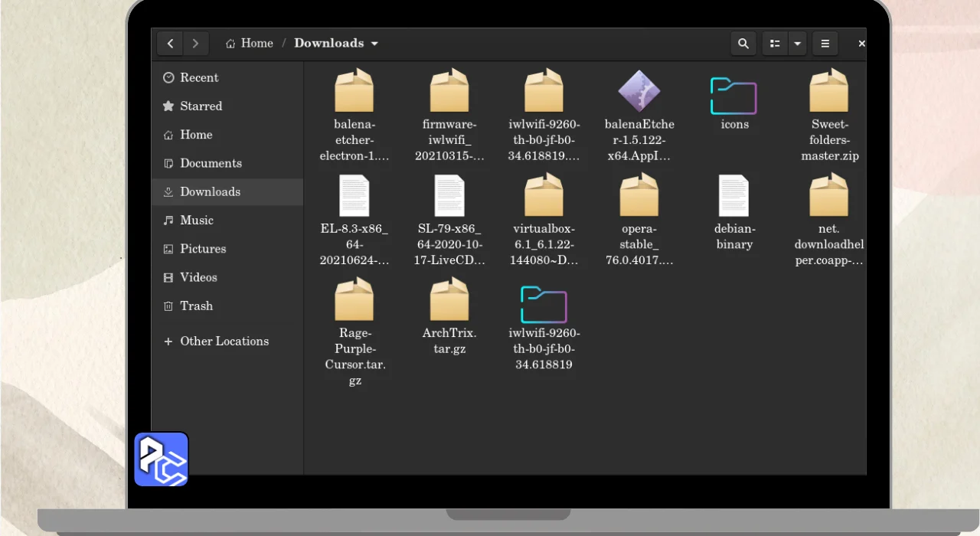Open the icons folder
The width and height of the screenshot is (980, 536).
733,96
